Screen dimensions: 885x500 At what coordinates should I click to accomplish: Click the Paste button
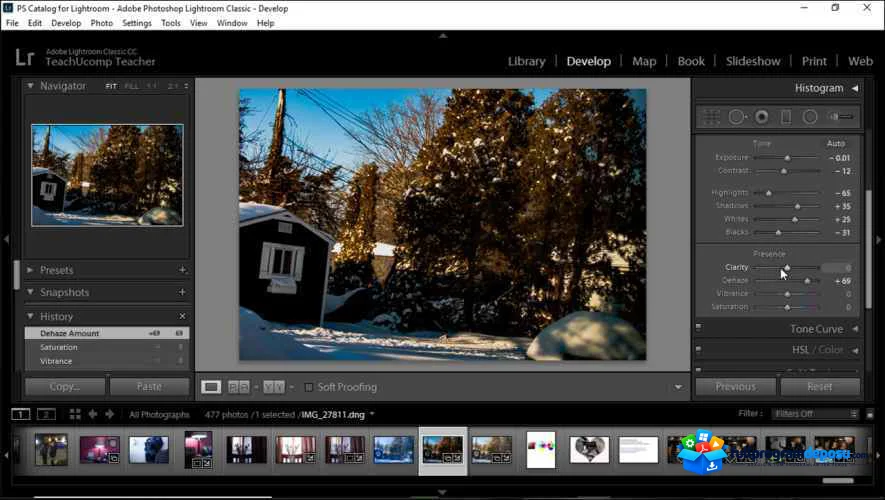150,387
